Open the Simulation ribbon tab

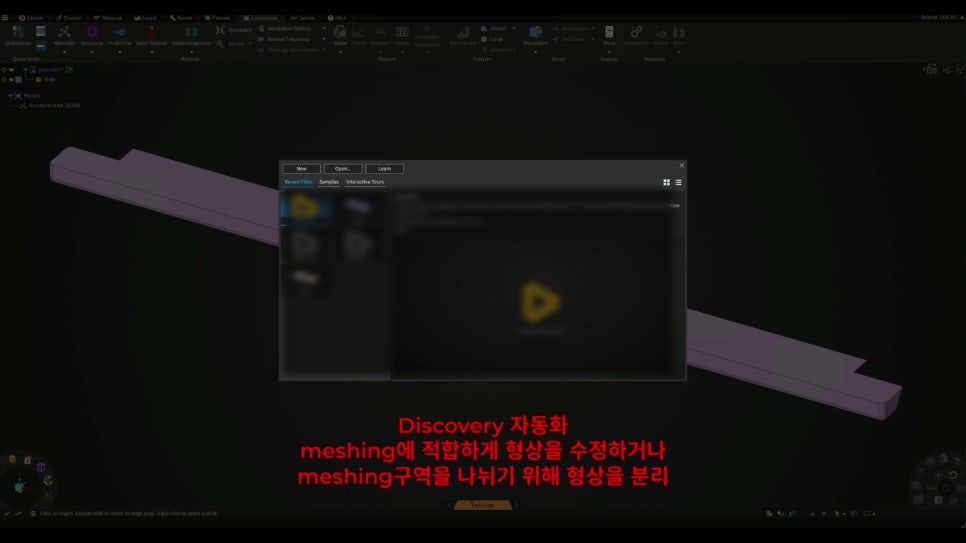pos(261,18)
